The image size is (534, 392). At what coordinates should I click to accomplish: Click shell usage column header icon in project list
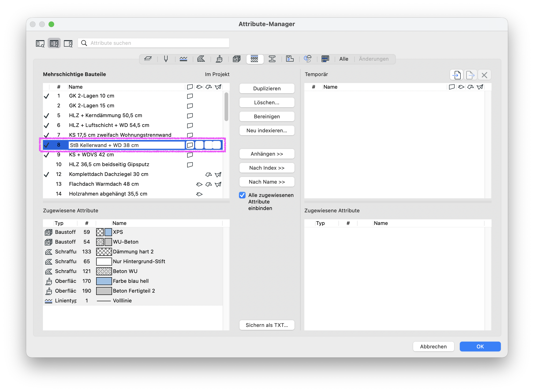tap(218, 87)
